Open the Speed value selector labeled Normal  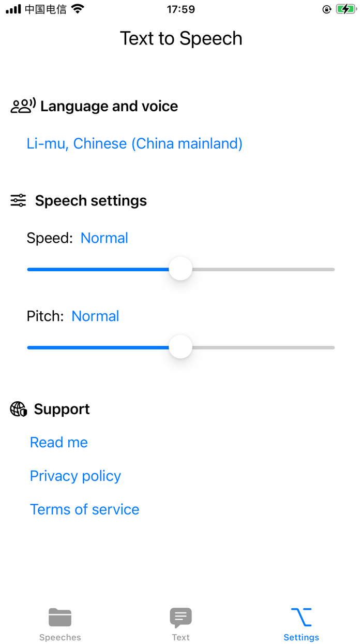click(104, 238)
